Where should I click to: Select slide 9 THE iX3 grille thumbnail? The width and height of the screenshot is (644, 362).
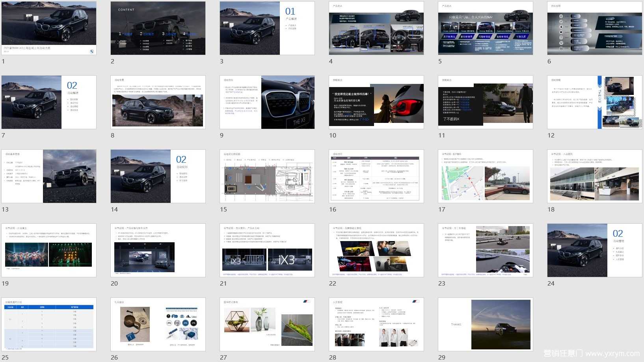[x=267, y=102]
